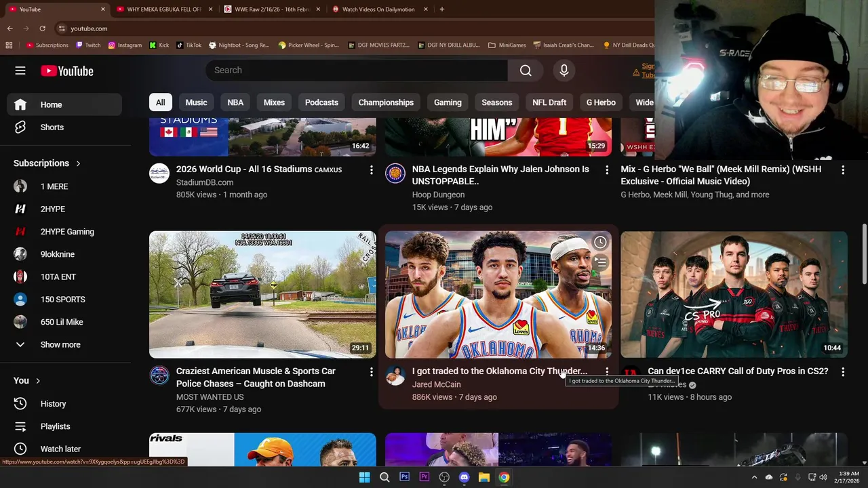
Task: Play the Call of Duty Pros CS2 thumbnail
Action: tap(734, 295)
